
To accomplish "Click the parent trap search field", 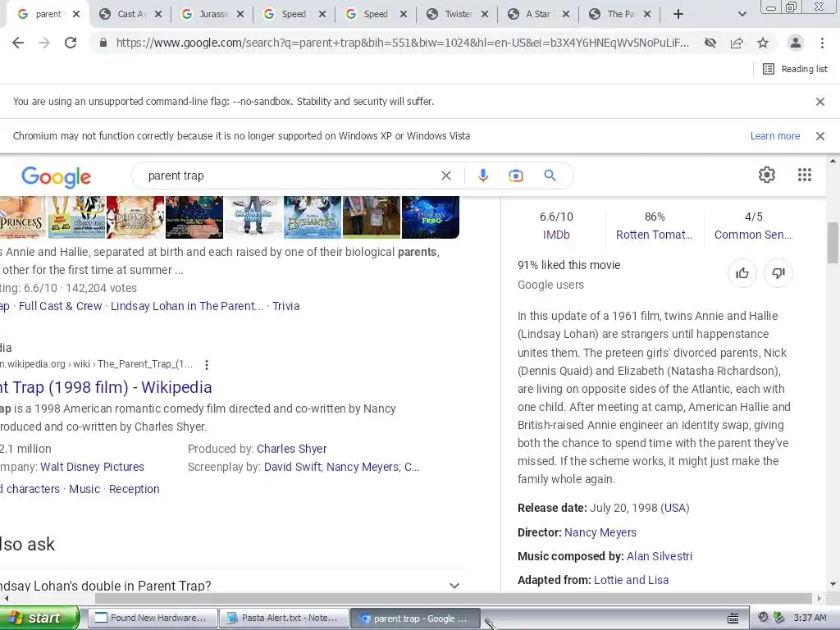I will (x=290, y=176).
